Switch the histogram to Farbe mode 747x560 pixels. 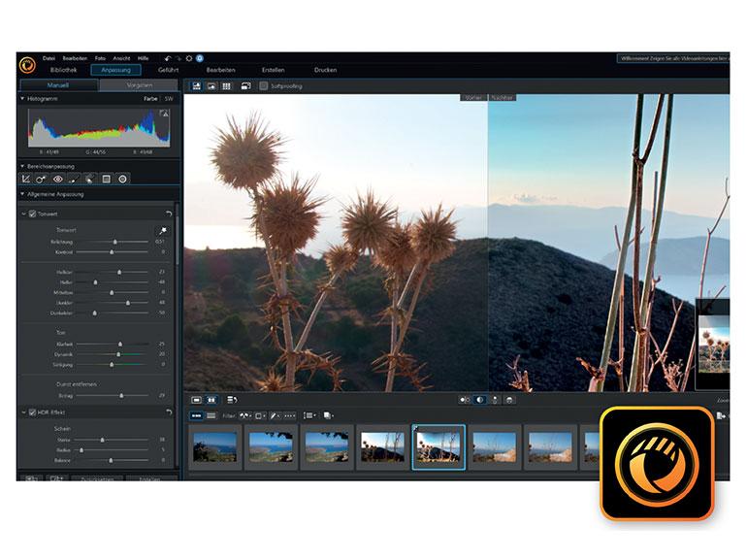click(x=150, y=99)
